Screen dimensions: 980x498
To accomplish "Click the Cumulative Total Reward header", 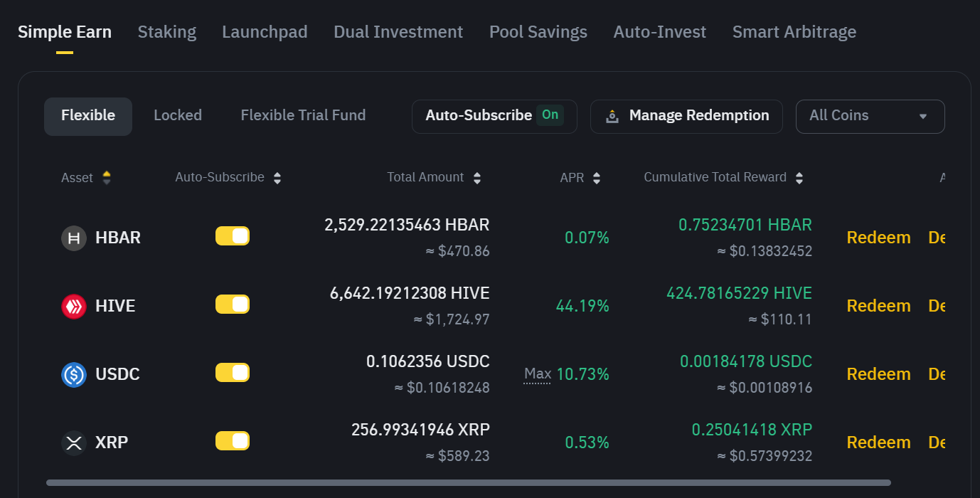I will coord(715,177).
